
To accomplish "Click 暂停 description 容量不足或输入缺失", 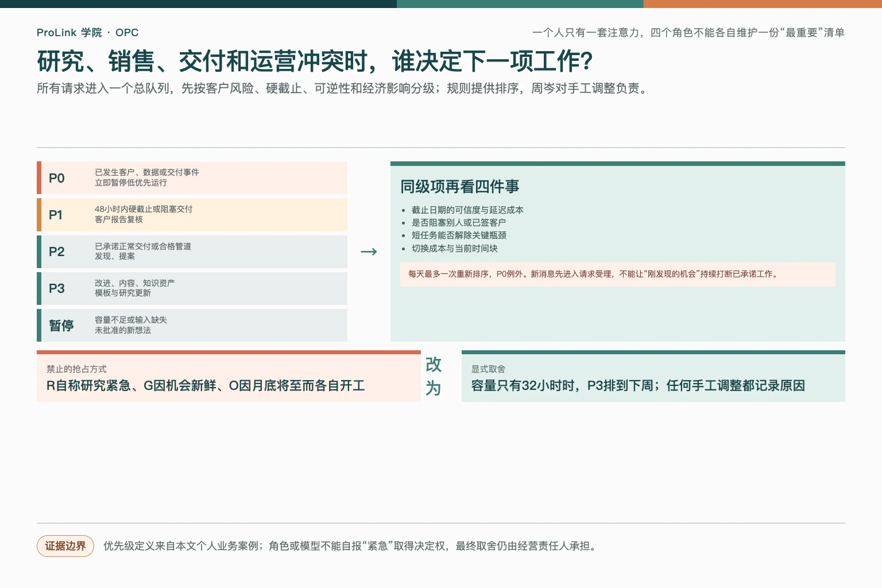I will [x=131, y=320].
